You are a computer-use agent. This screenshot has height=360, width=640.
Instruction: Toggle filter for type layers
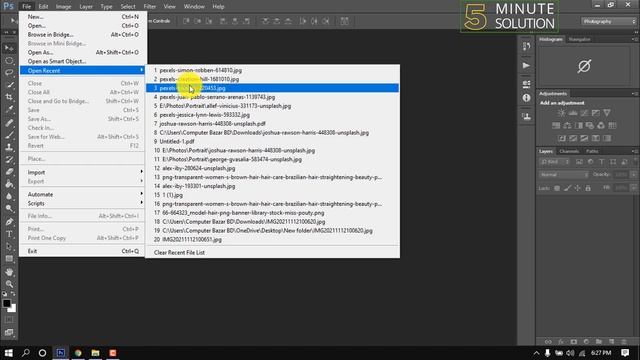(x=602, y=162)
